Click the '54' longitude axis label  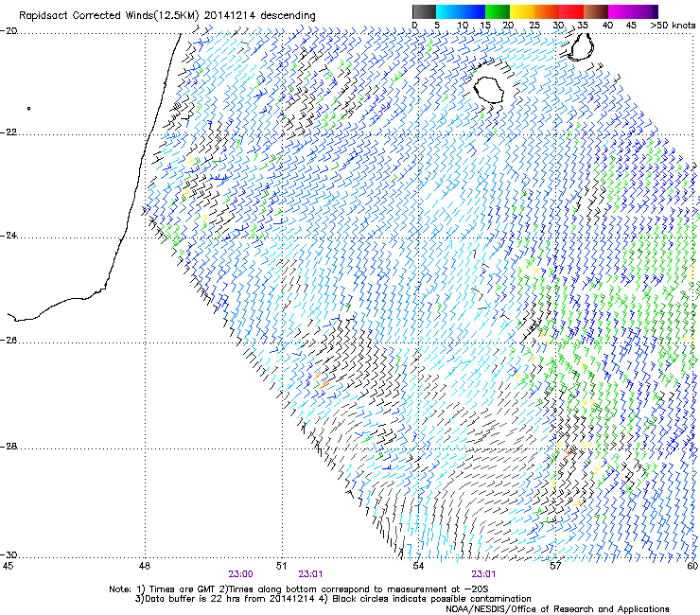coord(418,567)
